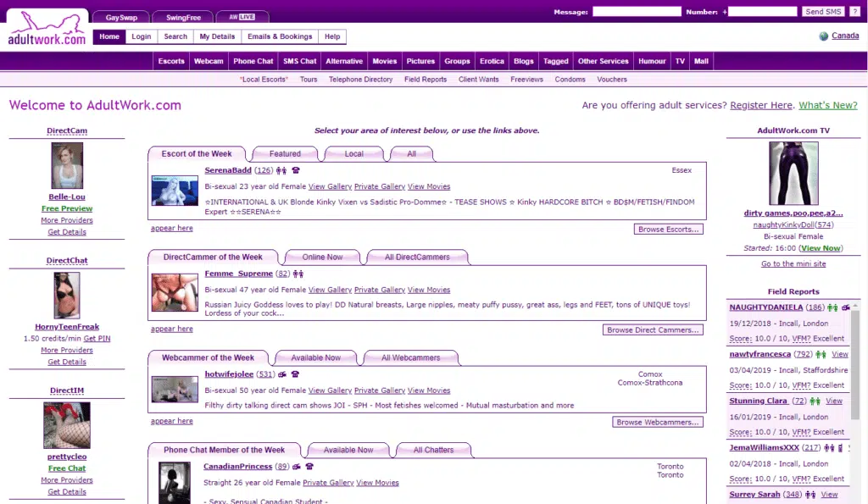Click the Browse Escorts... button
This screenshot has width=868, height=504.
[x=668, y=229]
